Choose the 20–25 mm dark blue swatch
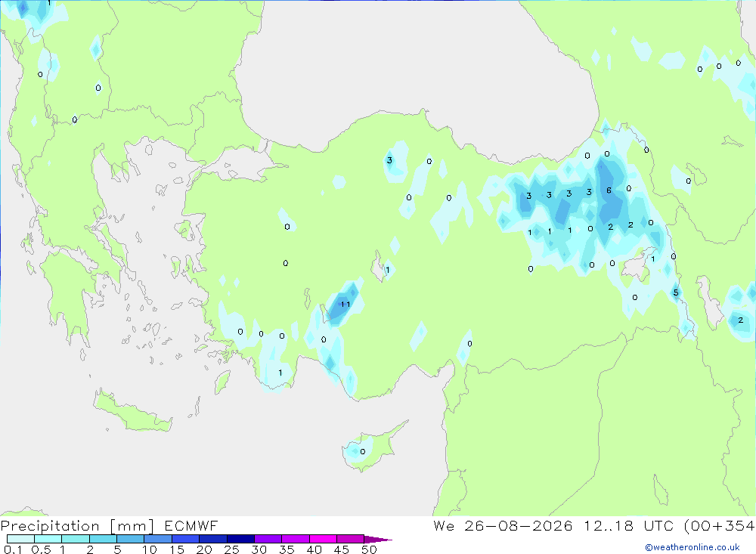Viewport: 756px width, 554px height. (213, 539)
